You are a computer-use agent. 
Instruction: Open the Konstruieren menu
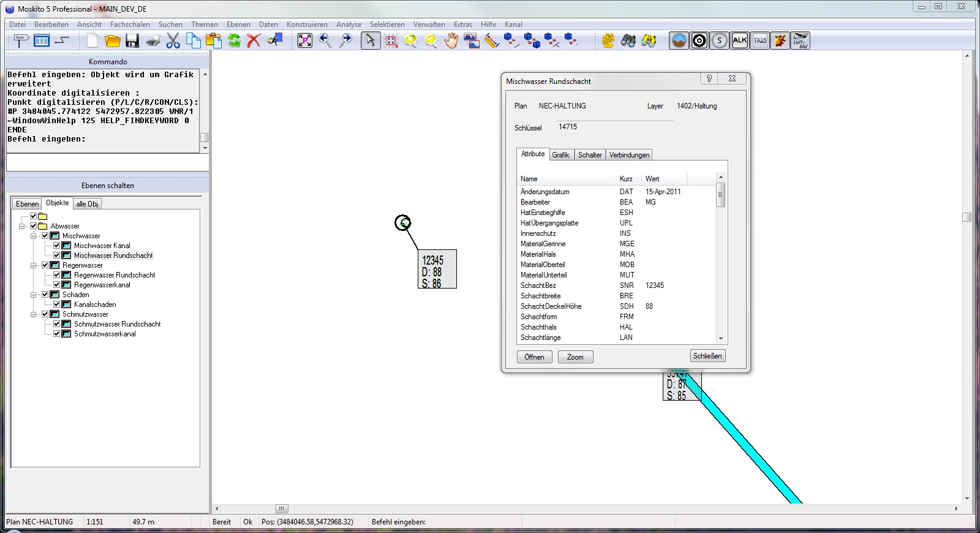tap(306, 25)
